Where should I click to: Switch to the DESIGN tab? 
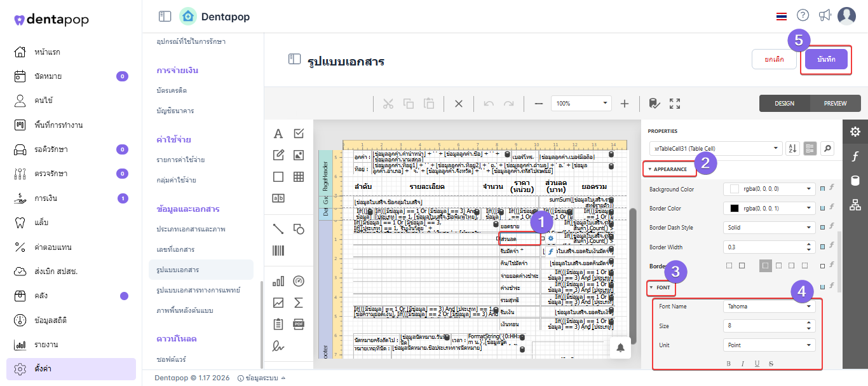coord(785,103)
